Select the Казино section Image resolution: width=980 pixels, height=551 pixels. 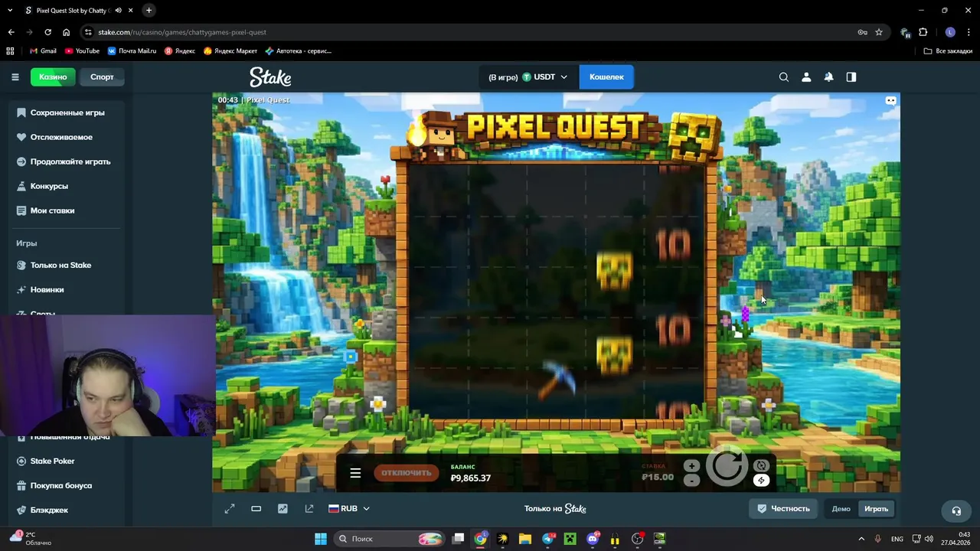(53, 77)
